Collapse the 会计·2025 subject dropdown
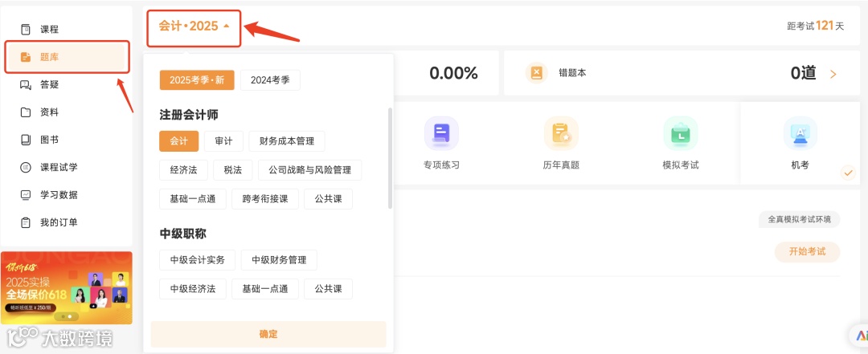Viewport: 868px width, 354px height. click(x=194, y=26)
